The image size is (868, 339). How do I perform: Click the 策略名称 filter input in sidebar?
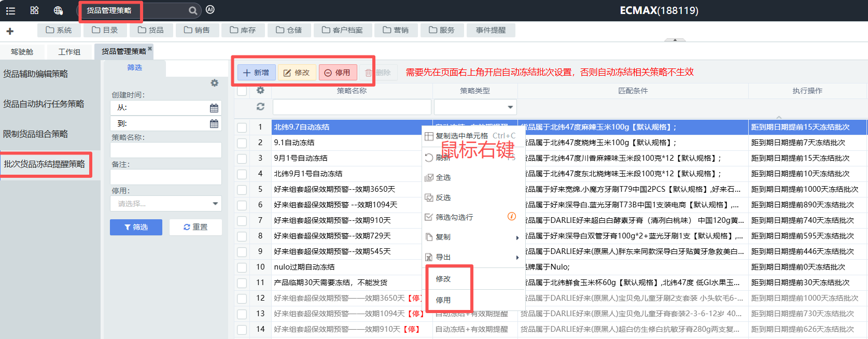coord(166,150)
